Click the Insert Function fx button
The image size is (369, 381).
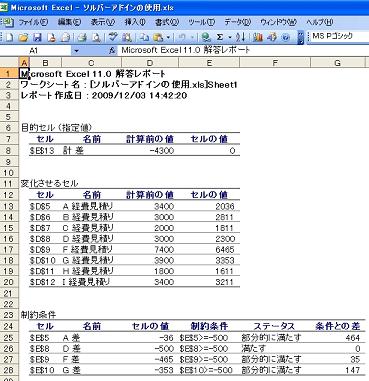pos(112,50)
